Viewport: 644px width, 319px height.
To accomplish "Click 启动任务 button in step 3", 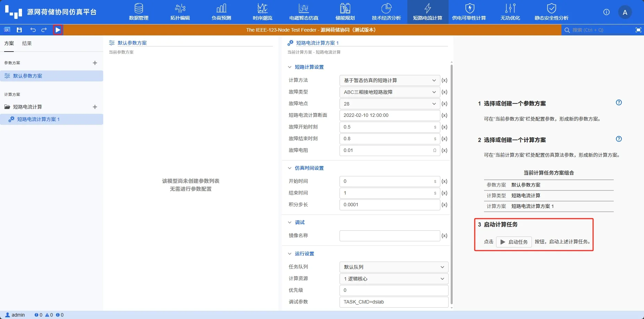I will point(514,242).
